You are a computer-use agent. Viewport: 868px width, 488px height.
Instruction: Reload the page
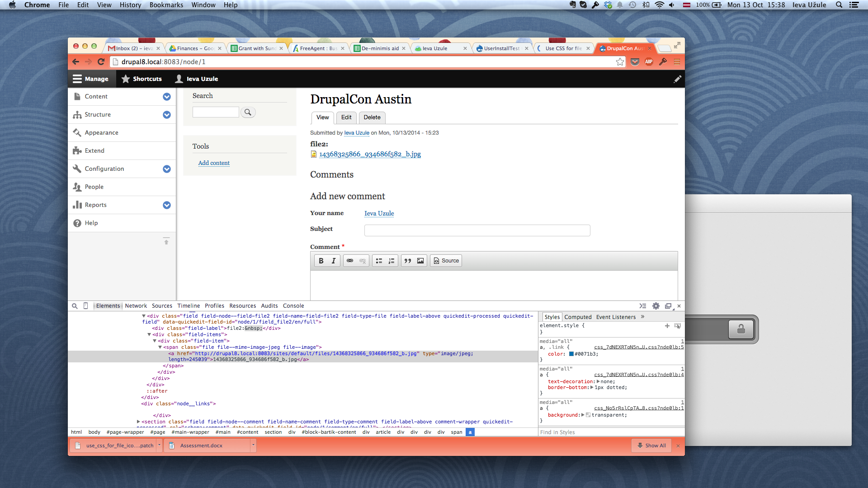tap(101, 62)
